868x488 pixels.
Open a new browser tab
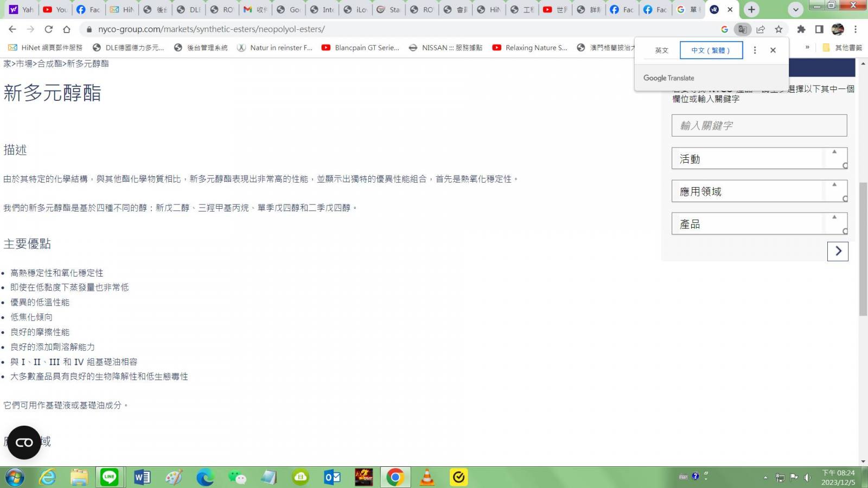[751, 9]
